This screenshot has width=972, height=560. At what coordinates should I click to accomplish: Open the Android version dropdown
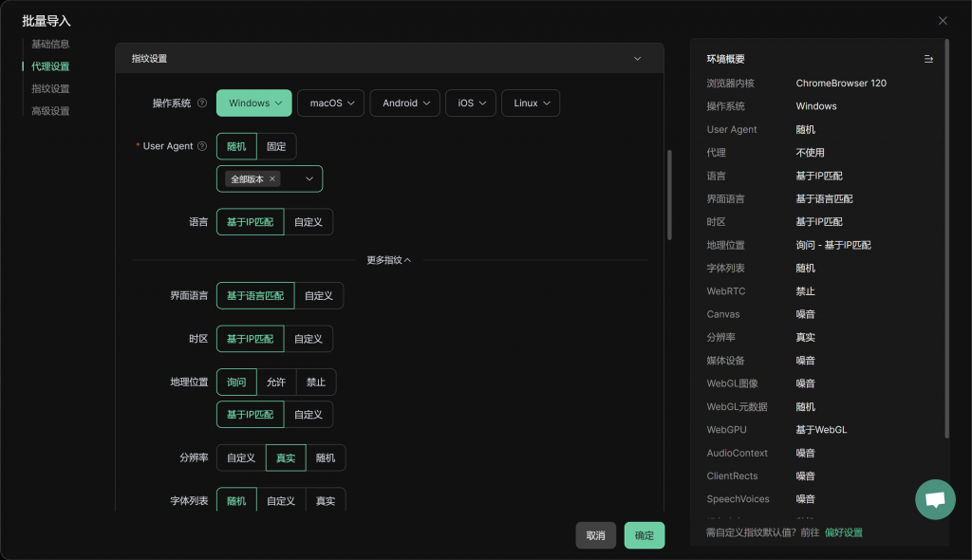tap(405, 103)
